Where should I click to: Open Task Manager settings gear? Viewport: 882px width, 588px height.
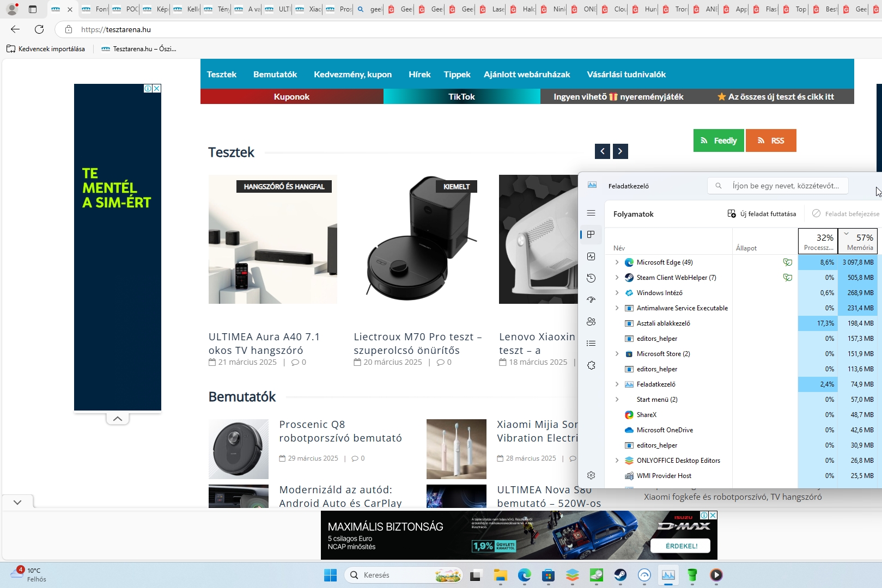[x=591, y=475]
